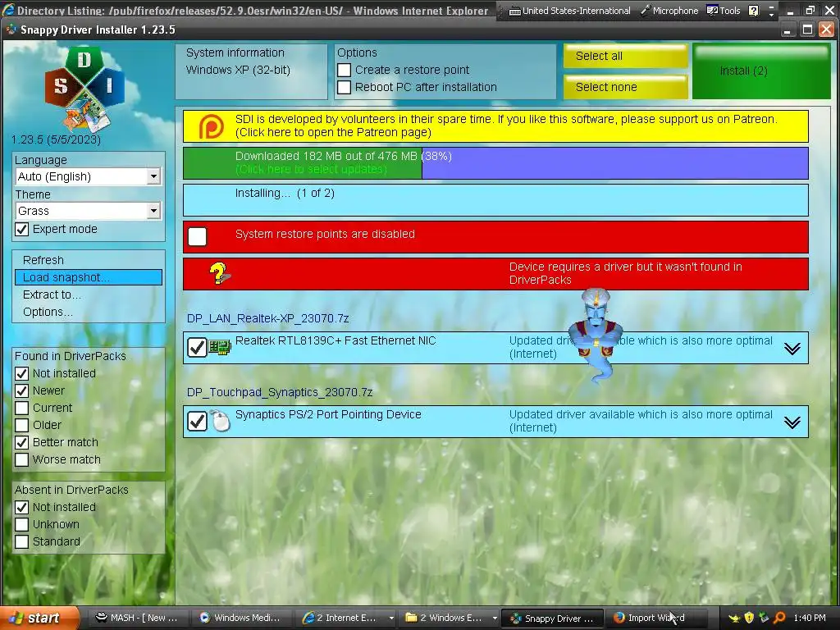
Task: Click United States-International keyboard indicator
Action: 569,11
